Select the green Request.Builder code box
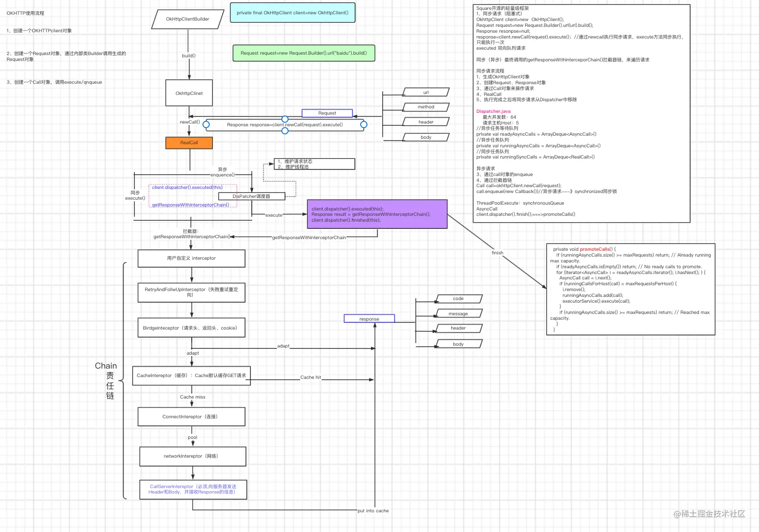759x532 pixels. point(304,53)
